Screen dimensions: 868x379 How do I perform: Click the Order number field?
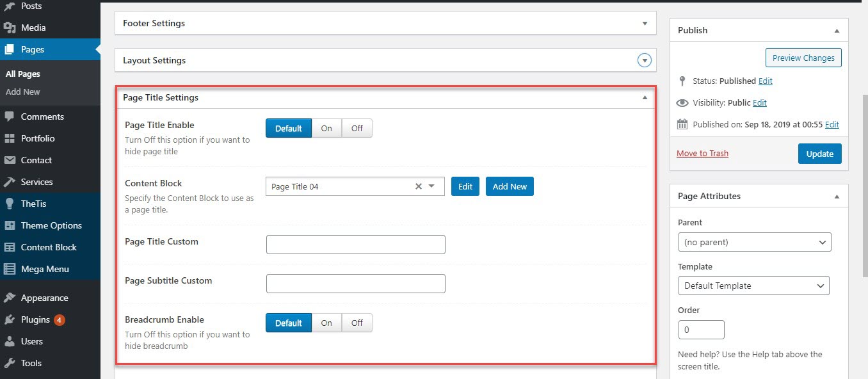click(702, 330)
